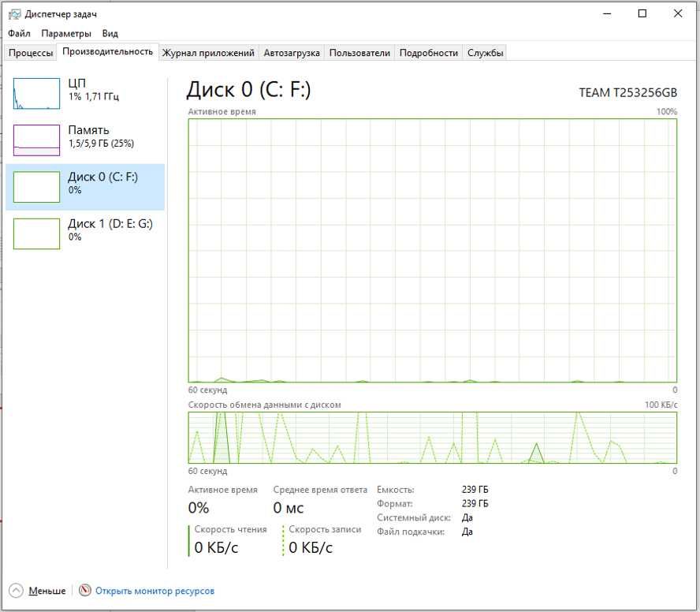
Task: Open the Вид menu
Action: pyautogui.click(x=110, y=33)
